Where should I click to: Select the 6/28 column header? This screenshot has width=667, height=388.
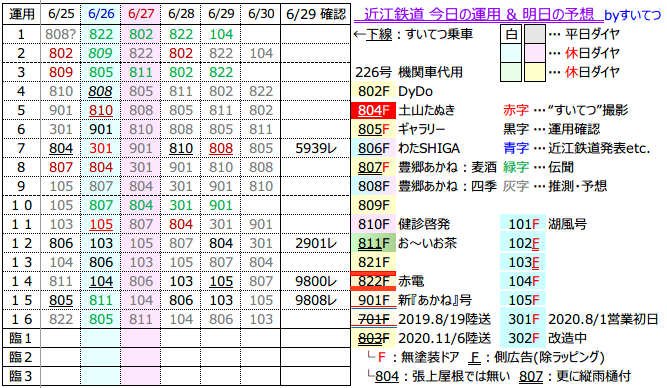[x=181, y=14]
